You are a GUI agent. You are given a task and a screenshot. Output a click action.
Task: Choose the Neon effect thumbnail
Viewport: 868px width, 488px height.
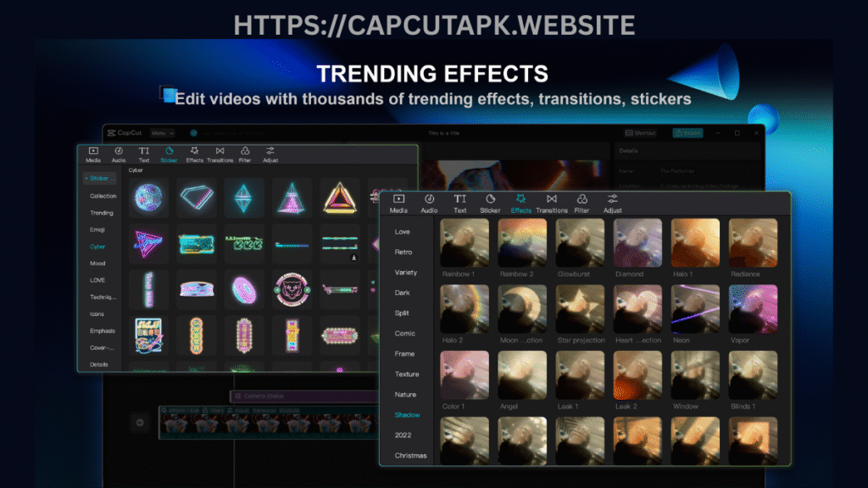click(695, 308)
